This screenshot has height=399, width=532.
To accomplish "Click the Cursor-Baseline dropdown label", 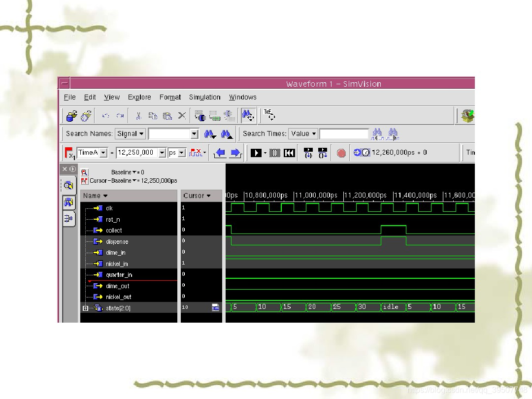I will coord(133,181).
